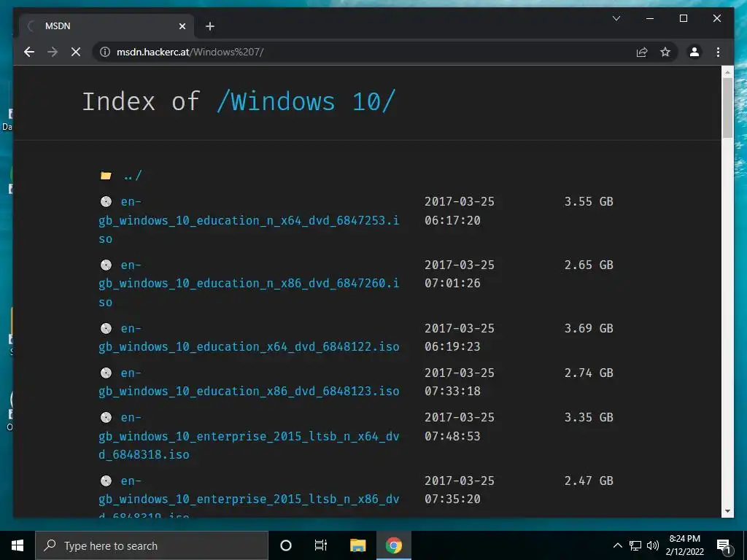The height and width of the screenshot is (560, 747).
Task: Download enterprise_2015_ltsb_n_x64_dvd_6848318.iso
Action: (x=249, y=436)
